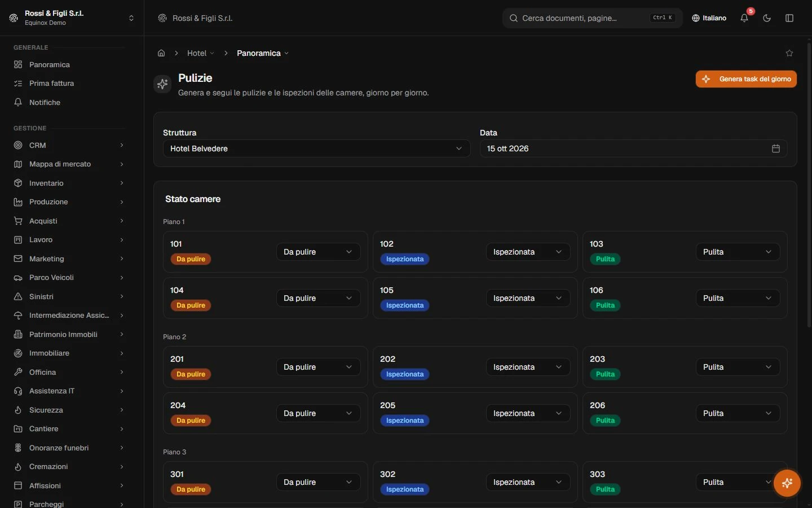Open the Struttura Hotel Belvedere dropdown
This screenshot has height=508, width=812.
click(316, 148)
